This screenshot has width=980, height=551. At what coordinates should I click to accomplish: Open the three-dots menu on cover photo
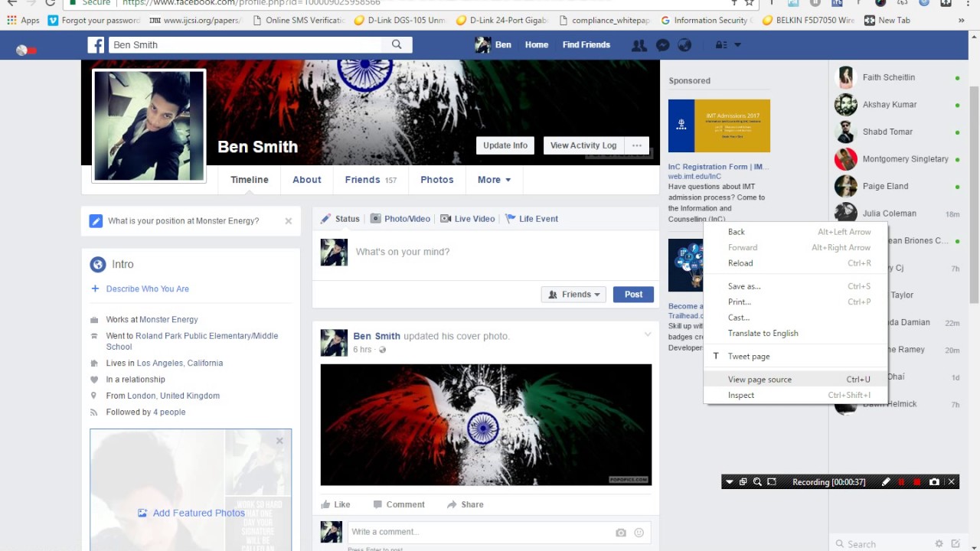[x=637, y=145]
